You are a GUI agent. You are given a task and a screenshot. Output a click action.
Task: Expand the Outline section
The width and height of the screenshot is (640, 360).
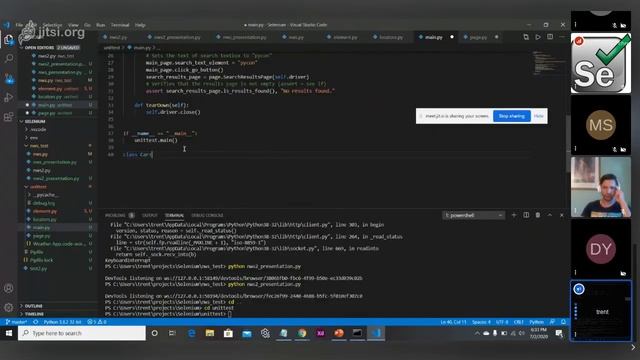pos(33,306)
